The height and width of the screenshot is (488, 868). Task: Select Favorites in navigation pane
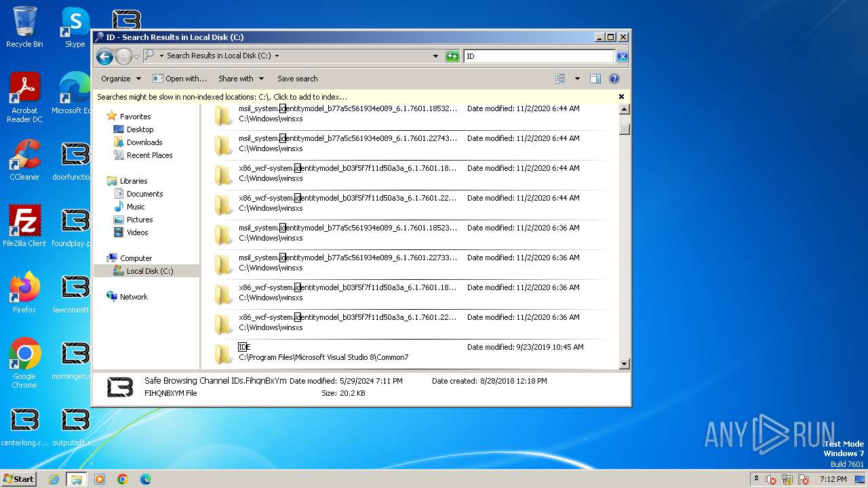coord(135,117)
